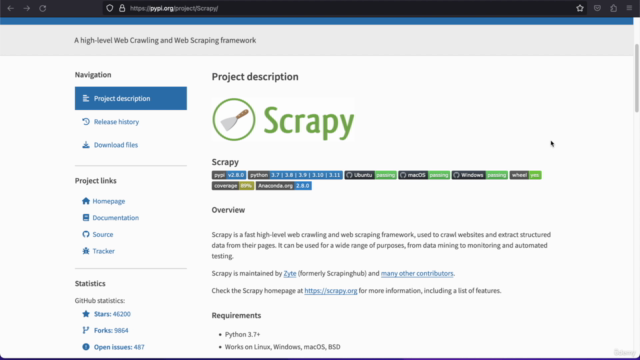Click the Requirements heading text
Viewport: 640px width, 360px height.
pos(236,316)
